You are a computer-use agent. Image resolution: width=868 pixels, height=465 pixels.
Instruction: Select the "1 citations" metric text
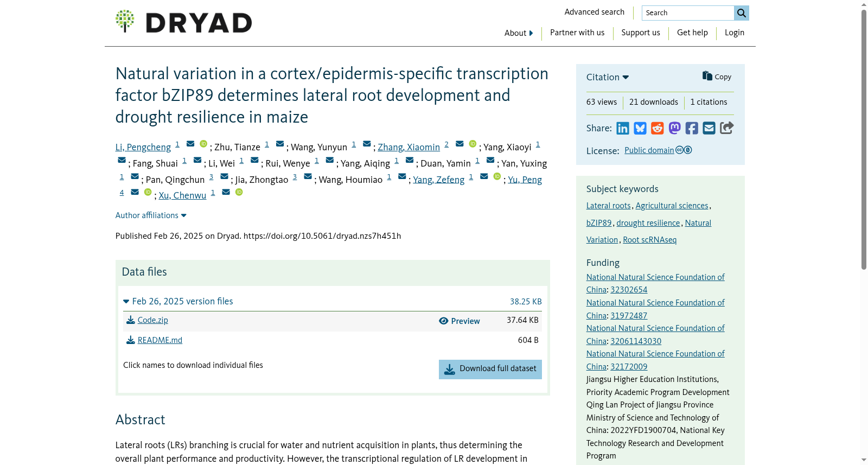[709, 102]
